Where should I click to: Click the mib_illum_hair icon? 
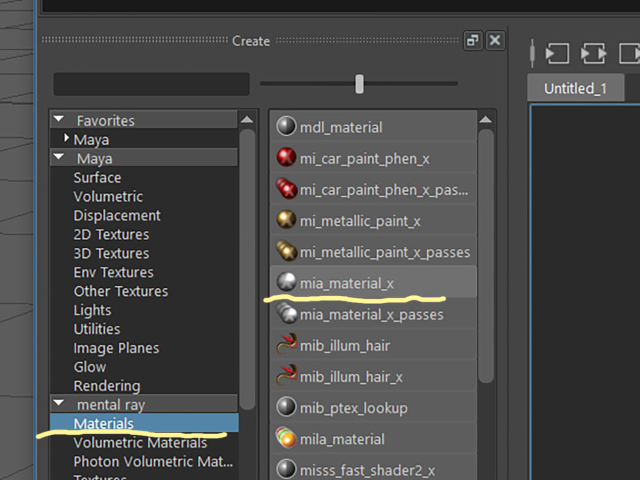point(286,344)
